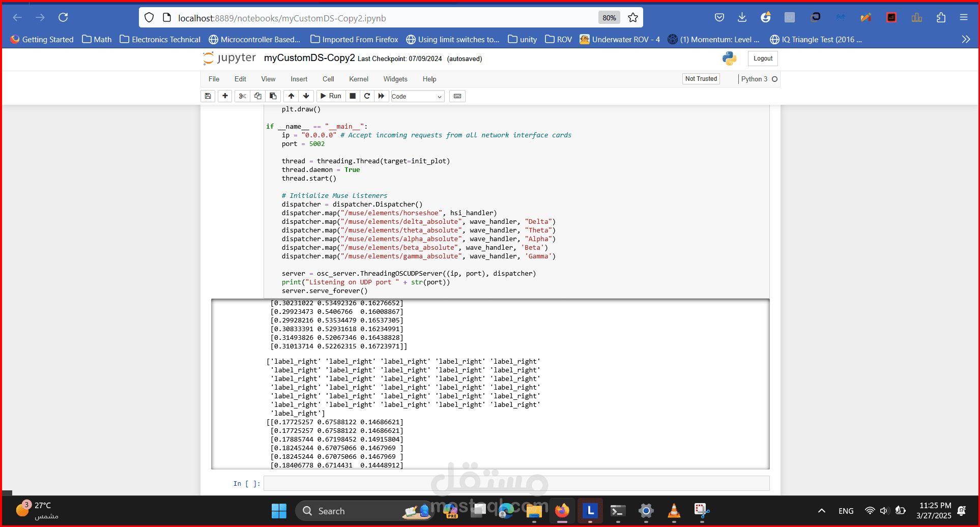
Task: Open the File menu
Action: click(x=214, y=79)
